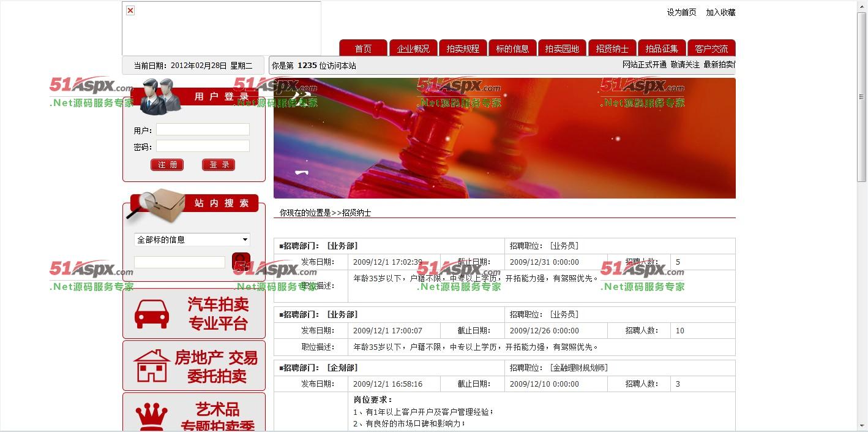Expand the 全部标的信息 dropdown
This screenshot has width=868, height=432.
pyautogui.click(x=192, y=240)
